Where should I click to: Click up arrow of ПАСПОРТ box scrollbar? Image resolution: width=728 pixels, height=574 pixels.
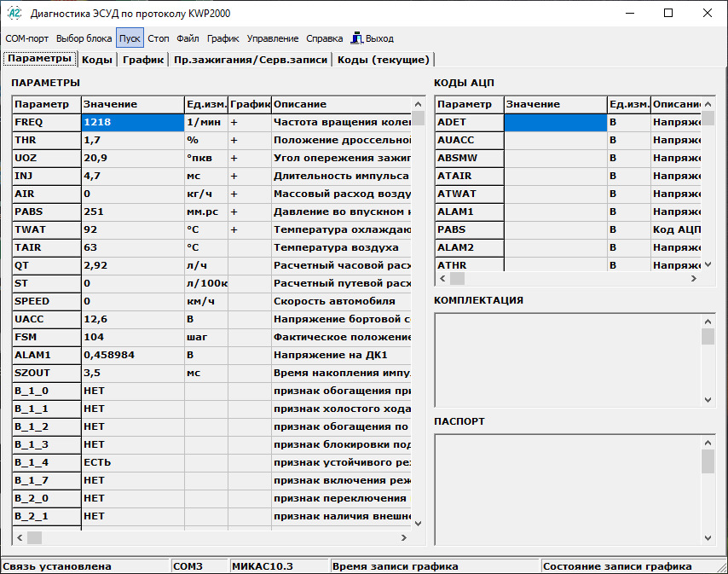708,443
